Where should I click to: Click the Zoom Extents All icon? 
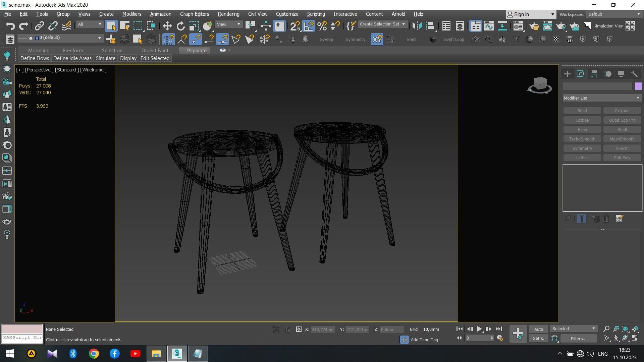(635, 329)
